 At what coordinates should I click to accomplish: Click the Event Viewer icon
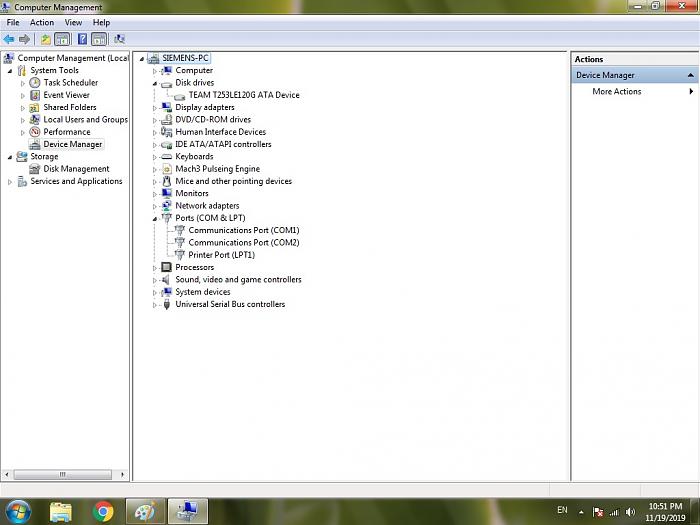(x=35, y=95)
